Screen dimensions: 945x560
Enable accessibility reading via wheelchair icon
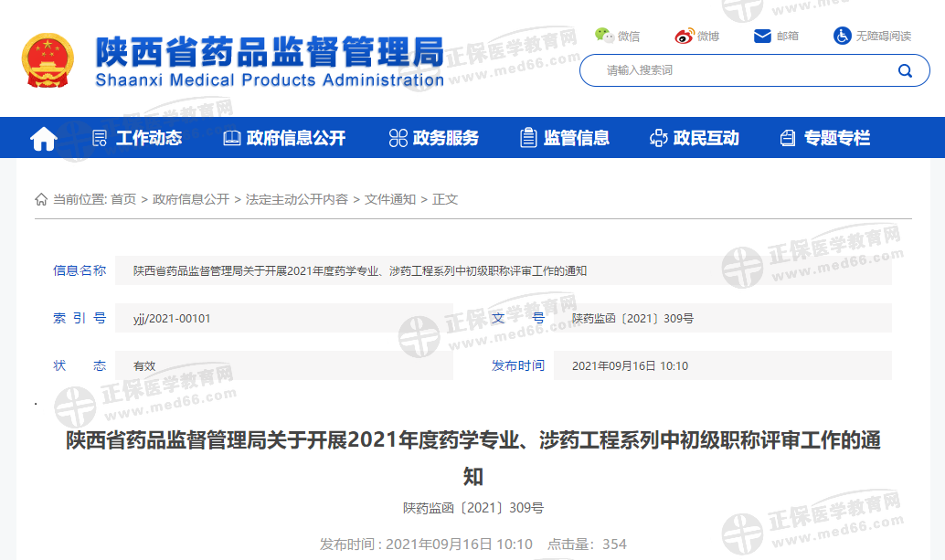click(x=843, y=36)
